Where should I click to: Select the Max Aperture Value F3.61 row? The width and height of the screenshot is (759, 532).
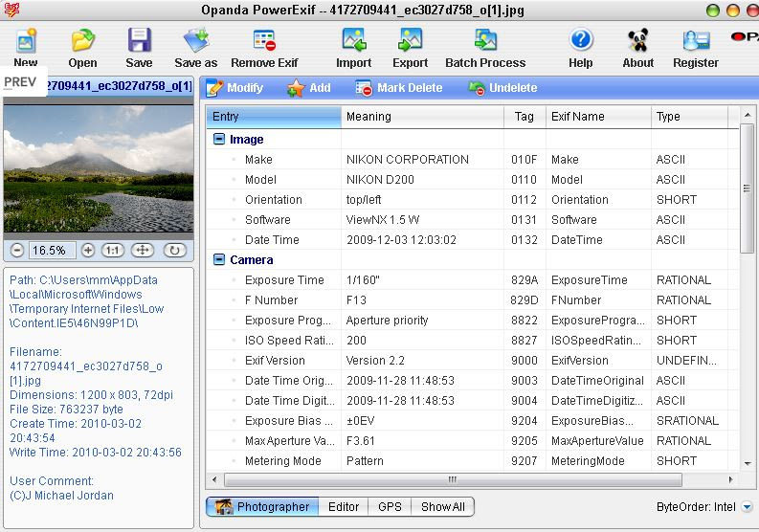[x=473, y=440]
